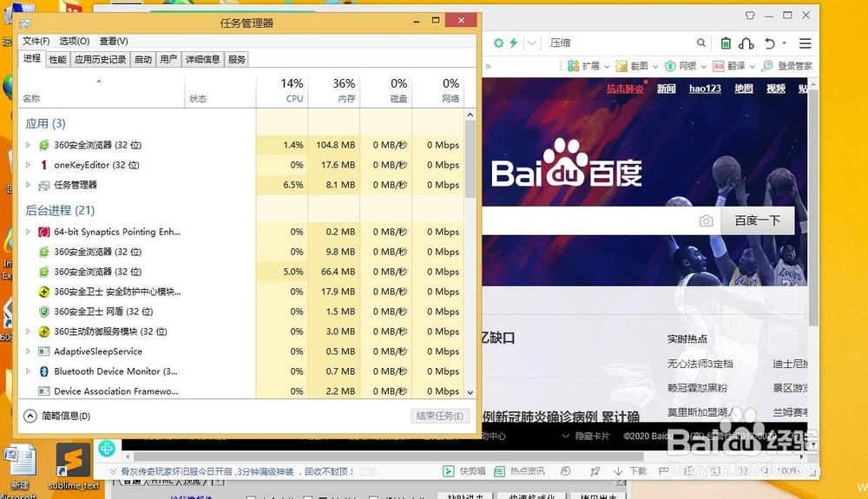This screenshot has width=868, height=499.
Task: Click the 快剪辑 icon in browser status bar
Action: point(449,470)
